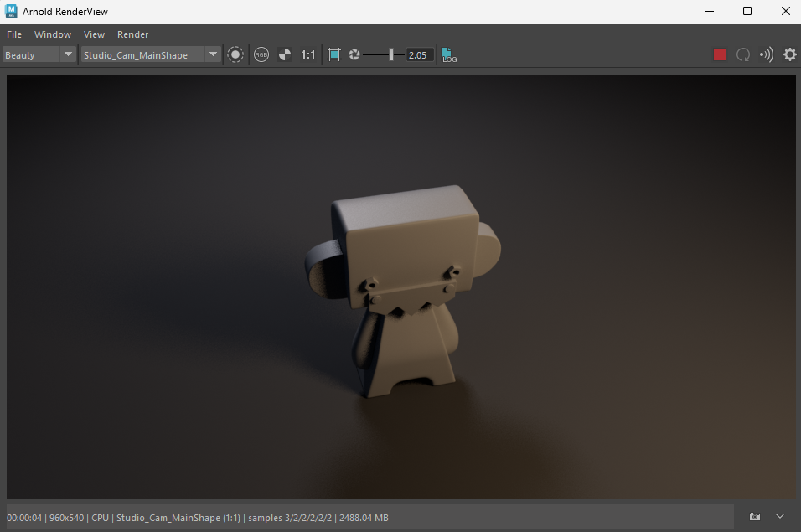Click the exposure aperture icon

click(354, 54)
